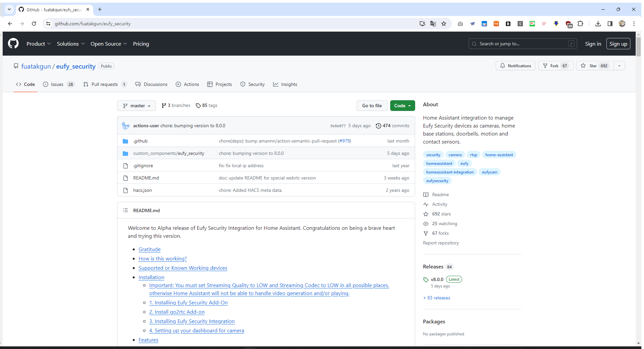Screen dimensions: 644x349
Task: Open the green Code dropdown
Action: [402, 106]
